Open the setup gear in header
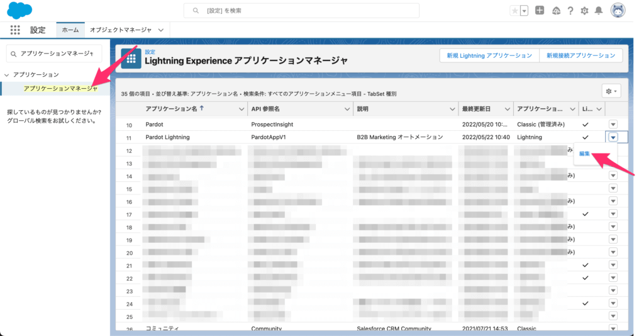The width and height of the screenshot is (644, 336). click(x=584, y=11)
